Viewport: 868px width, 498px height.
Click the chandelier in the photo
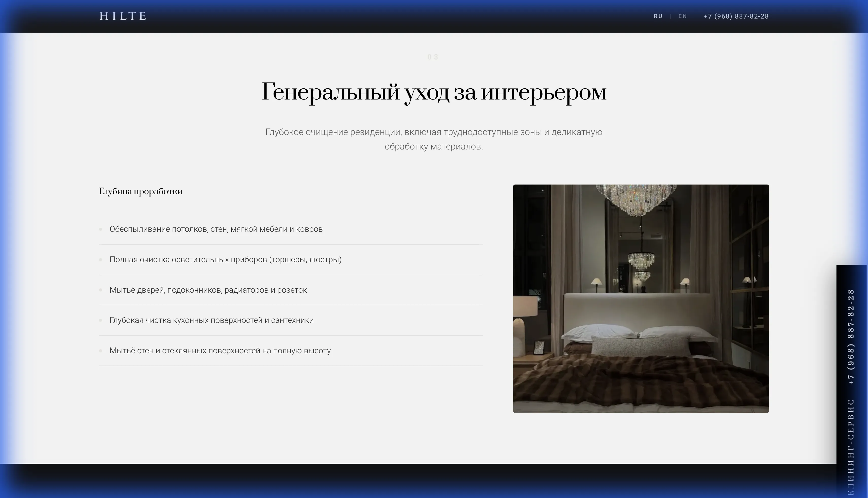click(x=636, y=200)
